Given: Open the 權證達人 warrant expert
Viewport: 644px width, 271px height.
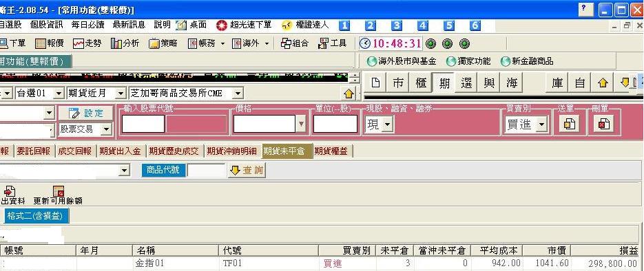Looking at the screenshot, I should point(305,25).
